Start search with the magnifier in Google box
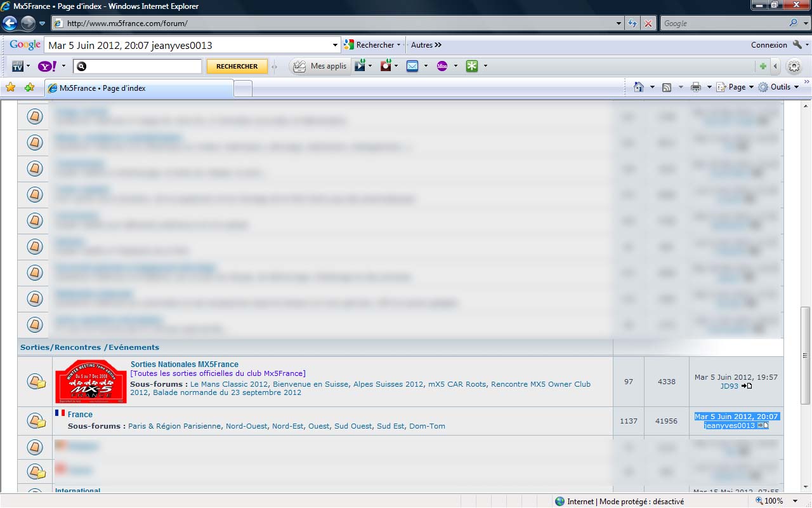The image size is (812, 508). click(794, 23)
